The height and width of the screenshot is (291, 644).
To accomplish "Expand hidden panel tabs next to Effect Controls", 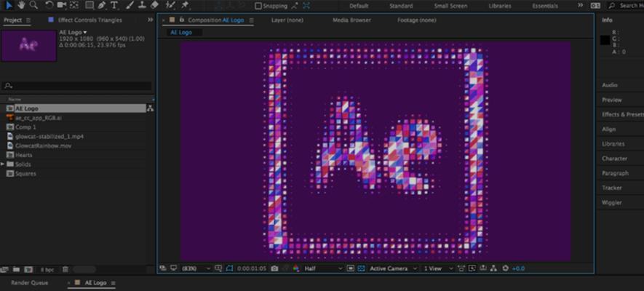I will click(151, 20).
